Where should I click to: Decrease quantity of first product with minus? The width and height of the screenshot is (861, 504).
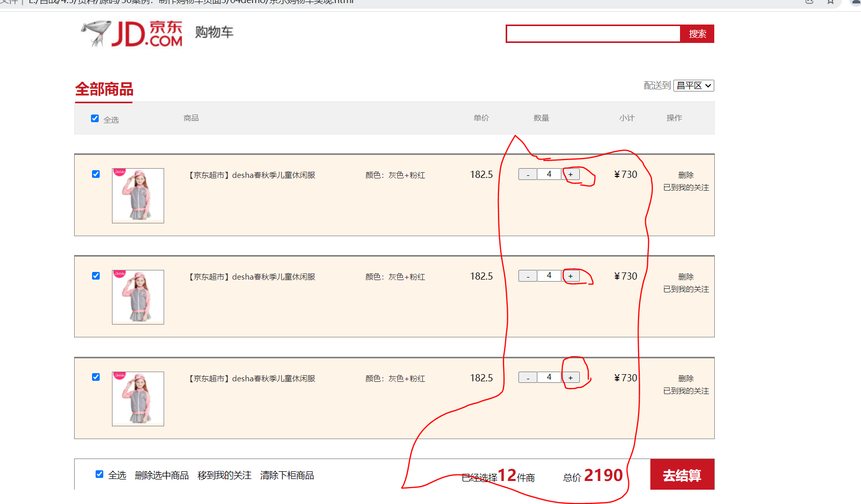click(528, 174)
